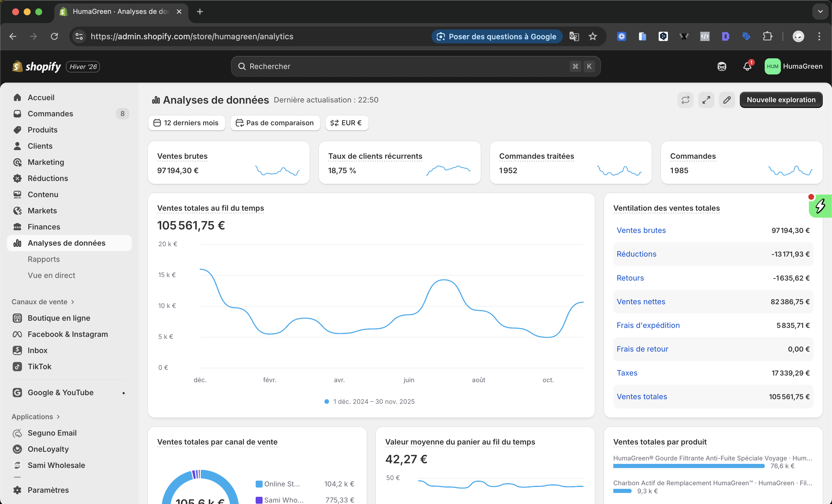Go to Rapports submenu item
Viewport: 832px width, 504px height.
[x=44, y=259]
